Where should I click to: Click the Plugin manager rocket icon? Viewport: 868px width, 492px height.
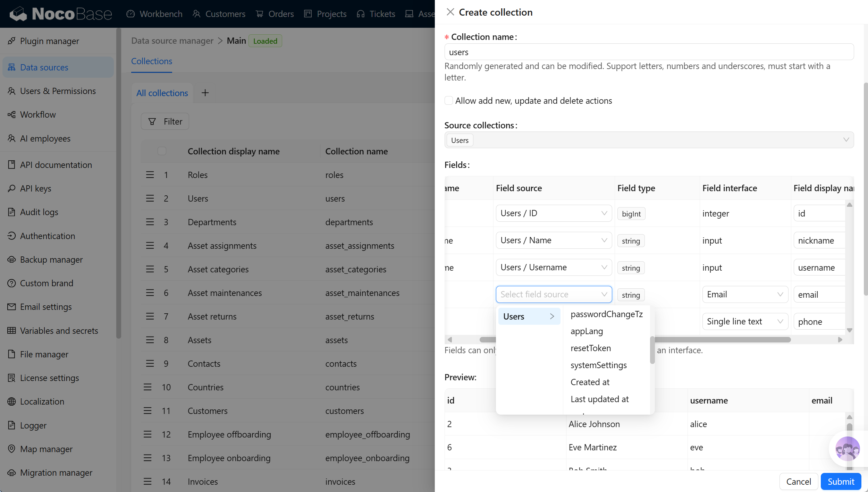11,41
